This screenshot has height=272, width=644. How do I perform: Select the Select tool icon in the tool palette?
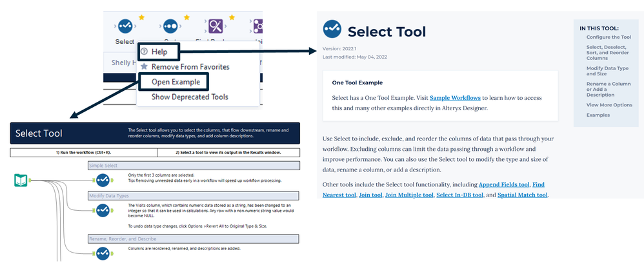pos(125,26)
